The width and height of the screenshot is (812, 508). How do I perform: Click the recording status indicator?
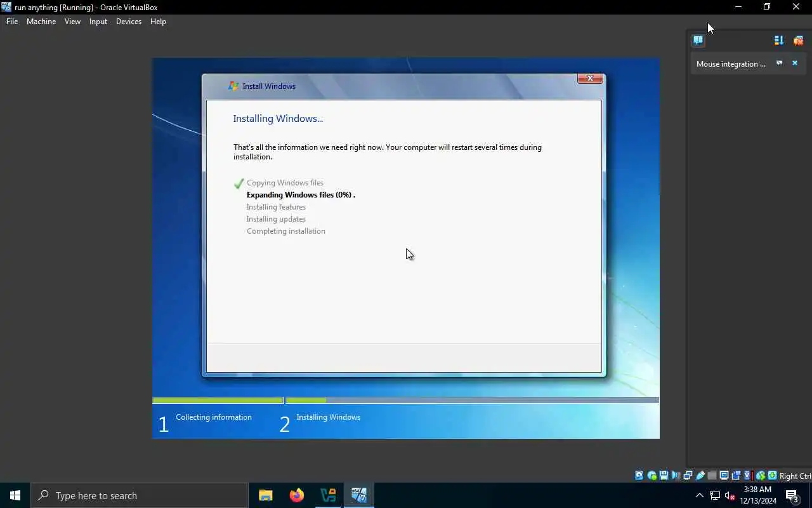click(x=737, y=476)
